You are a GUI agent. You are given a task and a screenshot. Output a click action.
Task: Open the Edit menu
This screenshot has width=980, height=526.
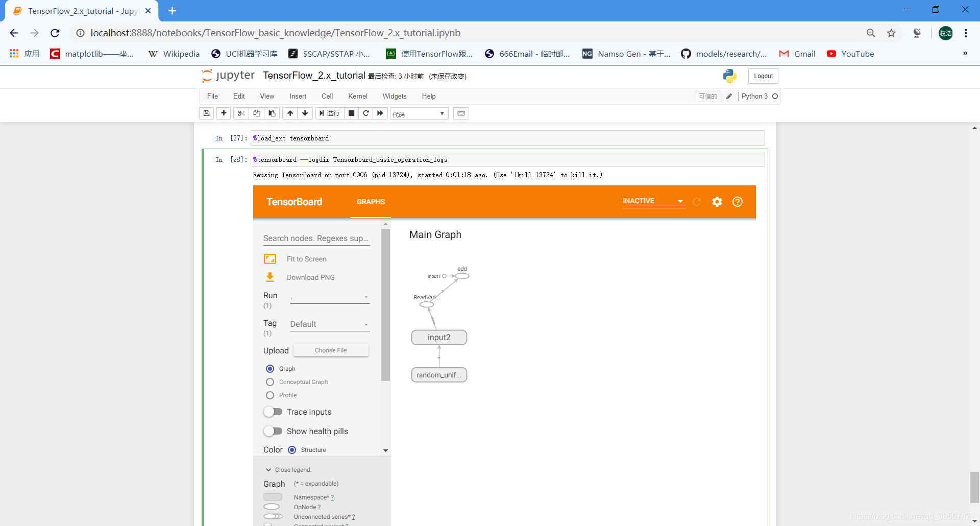pos(239,96)
